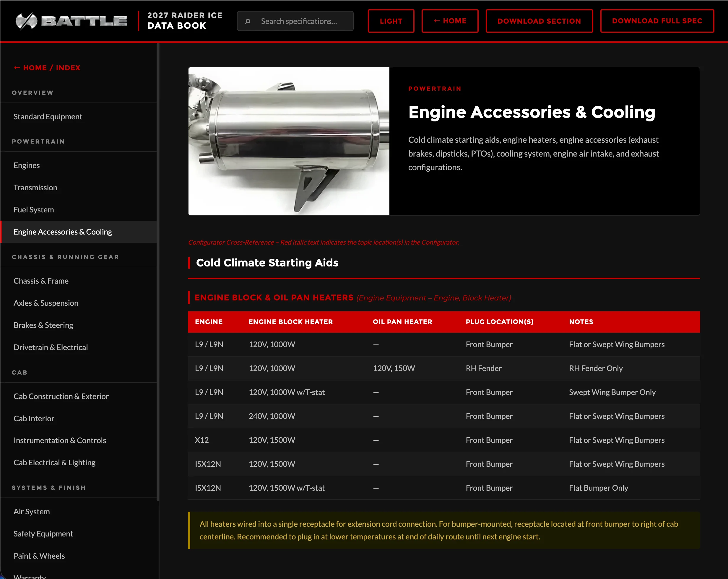This screenshot has width=728, height=579.
Task: Select Cab Electrical & Lighting
Action: pos(78,463)
